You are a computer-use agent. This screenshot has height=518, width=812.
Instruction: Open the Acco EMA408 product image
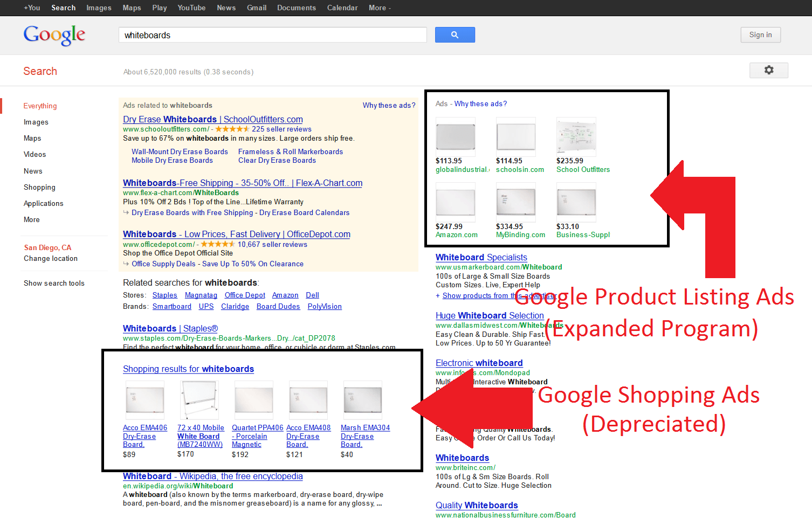[308, 400]
